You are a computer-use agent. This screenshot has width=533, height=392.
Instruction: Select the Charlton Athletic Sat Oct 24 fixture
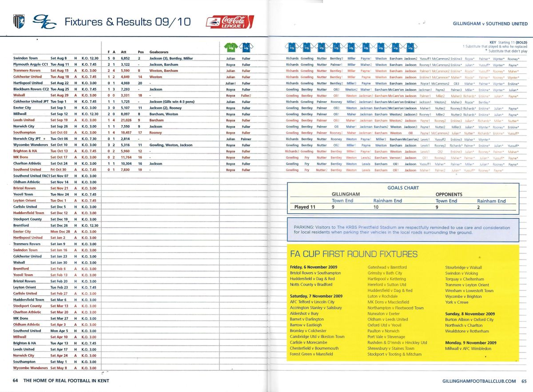click(56, 163)
